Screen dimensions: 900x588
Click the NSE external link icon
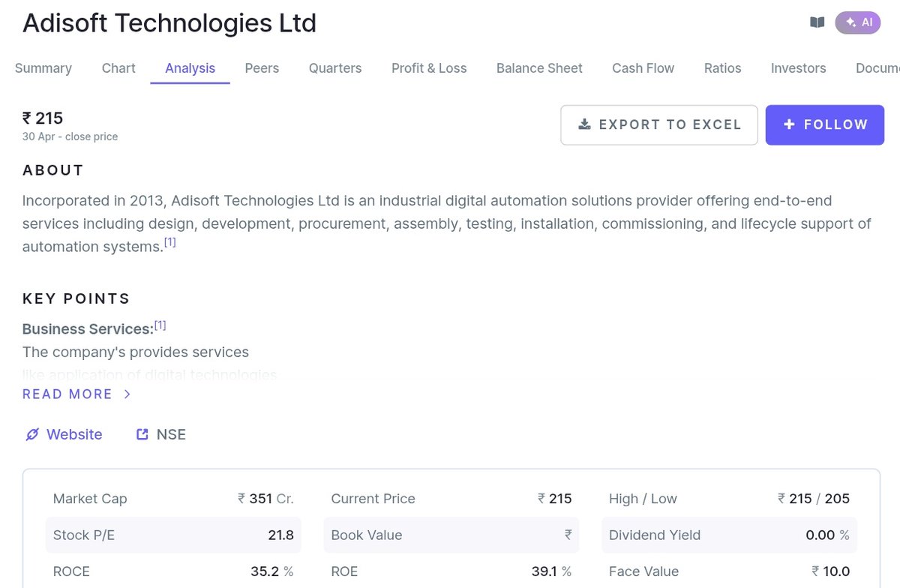click(x=142, y=434)
